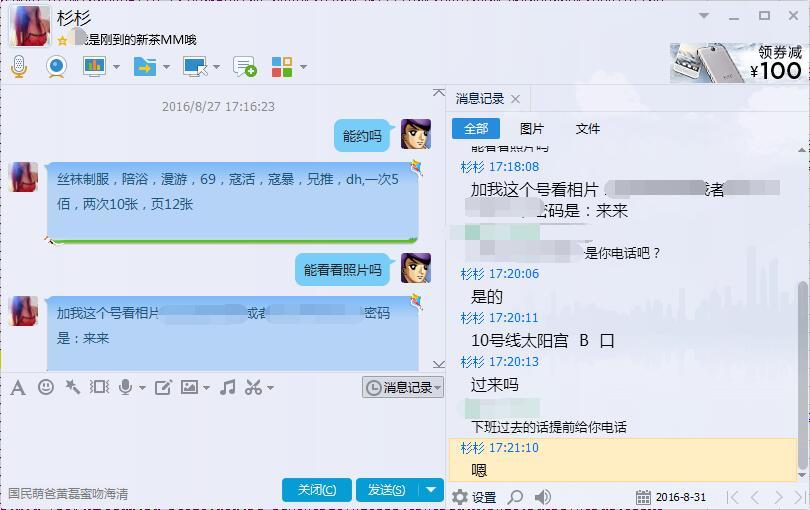810x510 pixels.
Task: Start video call with webcam icon
Action: tap(56, 67)
